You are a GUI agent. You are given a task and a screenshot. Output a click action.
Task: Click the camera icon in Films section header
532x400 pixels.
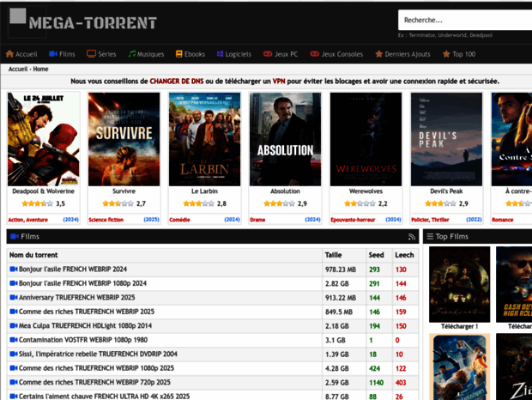[x=15, y=236]
